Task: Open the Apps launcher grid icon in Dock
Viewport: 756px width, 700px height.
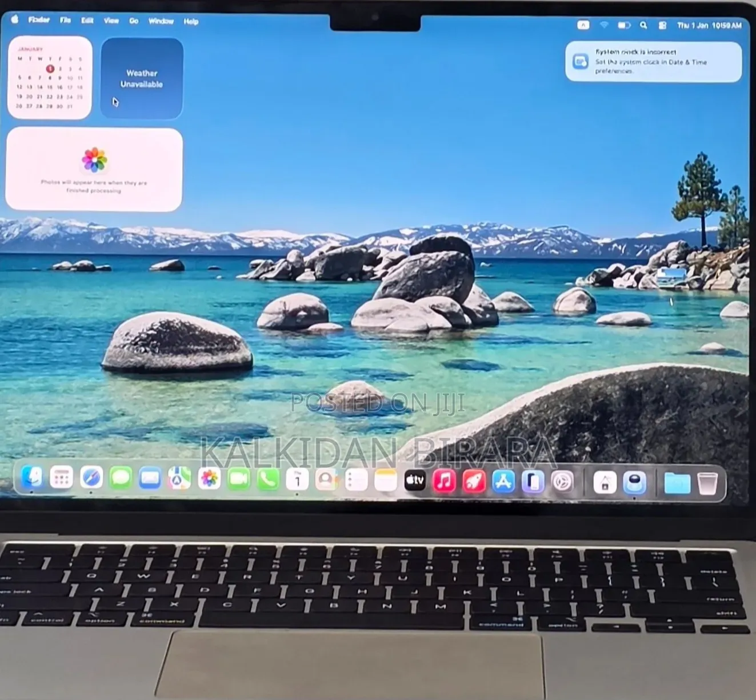Action: pyautogui.click(x=61, y=478)
